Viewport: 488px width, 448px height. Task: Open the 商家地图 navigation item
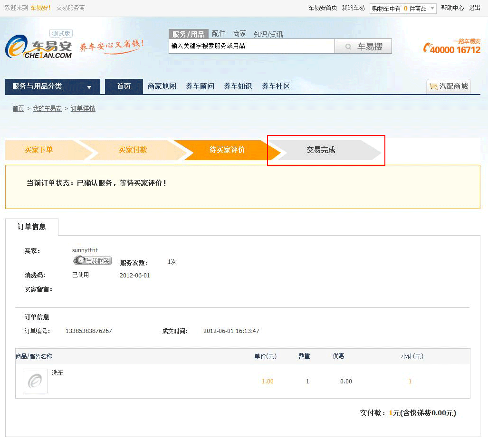tap(162, 86)
